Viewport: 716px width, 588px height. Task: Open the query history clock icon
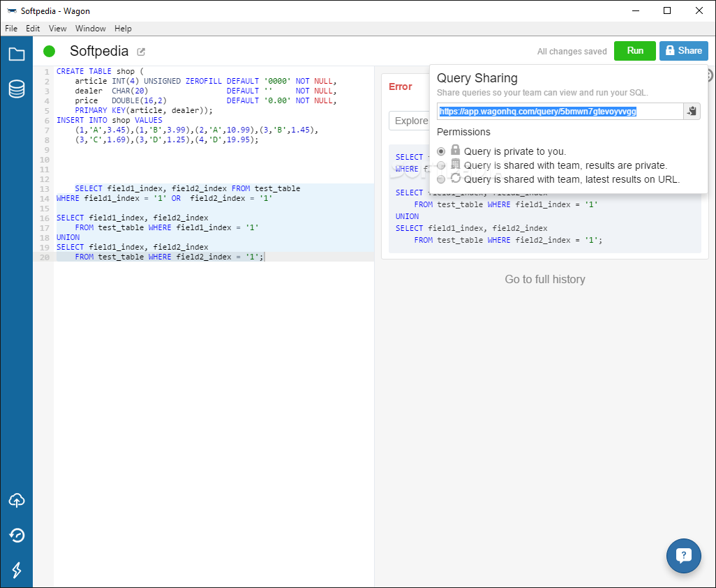[x=17, y=535]
